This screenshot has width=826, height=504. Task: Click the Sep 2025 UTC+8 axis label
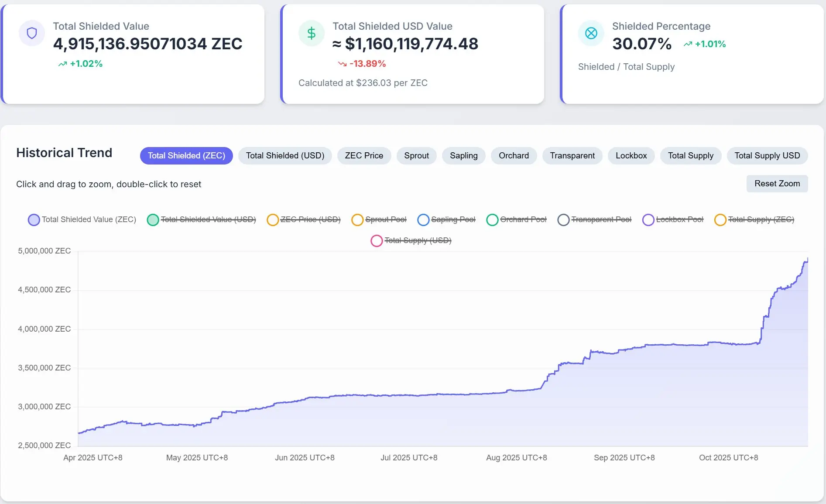tap(624, 458)
